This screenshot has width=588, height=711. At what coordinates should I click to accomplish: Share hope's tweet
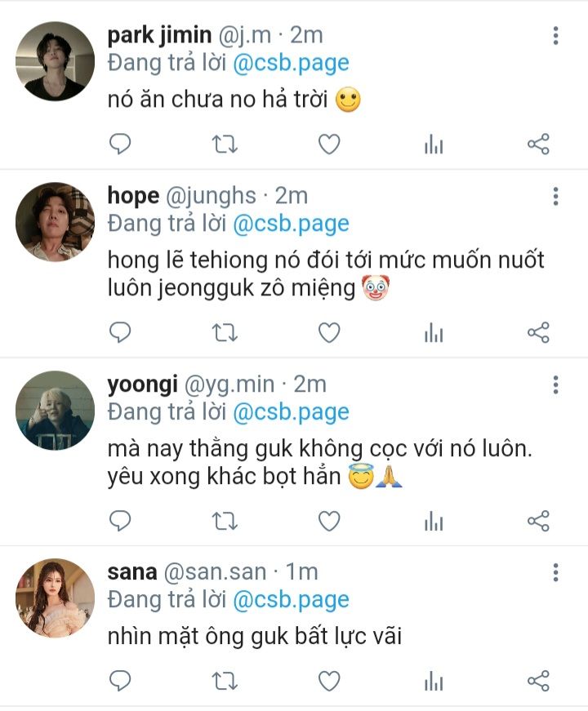coord(537,332)
